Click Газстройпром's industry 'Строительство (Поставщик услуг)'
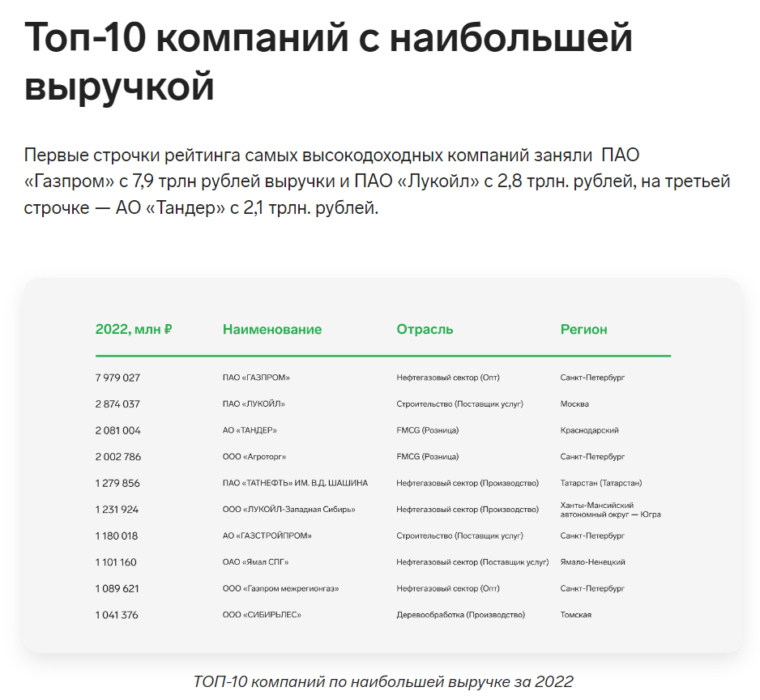 (460, 536)
